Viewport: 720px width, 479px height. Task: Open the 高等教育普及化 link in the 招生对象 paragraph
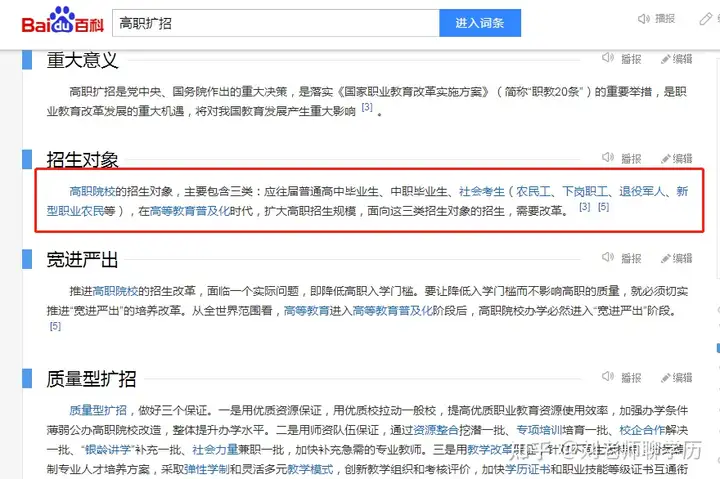[190, 211]
